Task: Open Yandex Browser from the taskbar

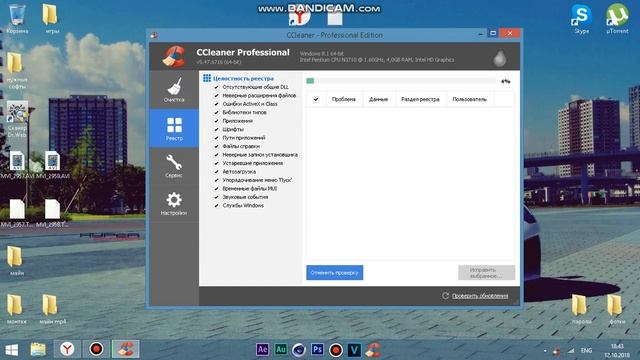Action: 67,349
